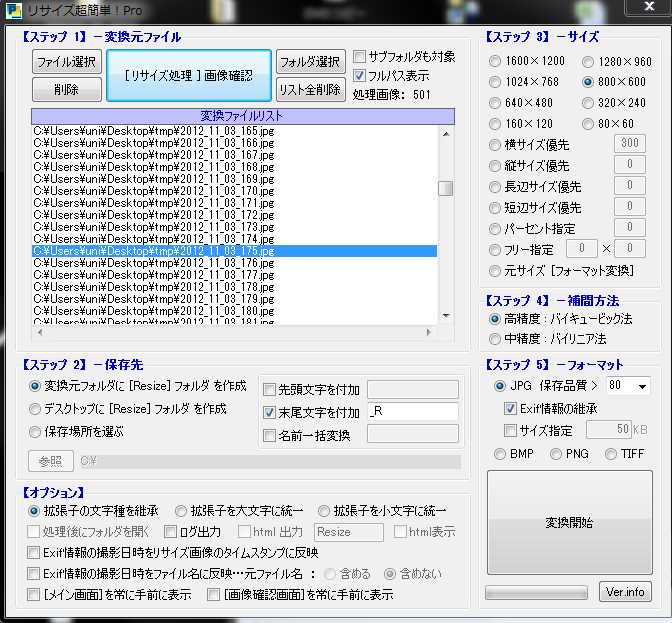Click the 変換ファイルリスト column header

point(242,115)
